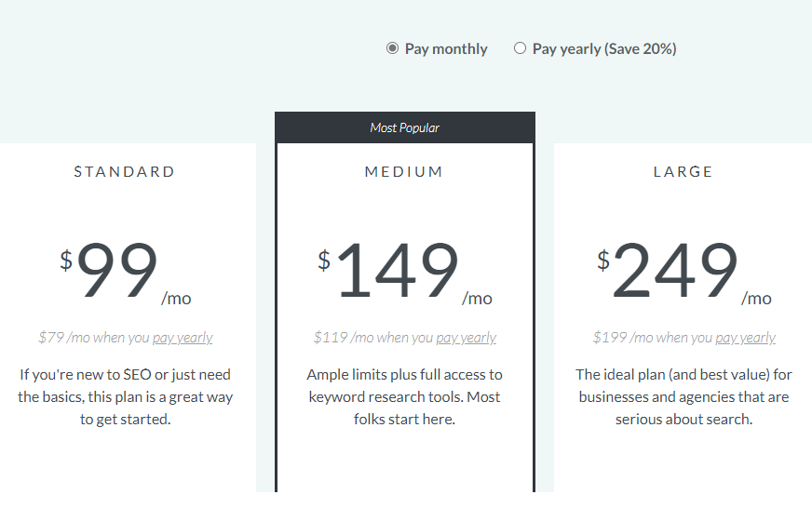Click the LARGE plan heading
This screenshot has height=508, width=812.
[683, 171]
